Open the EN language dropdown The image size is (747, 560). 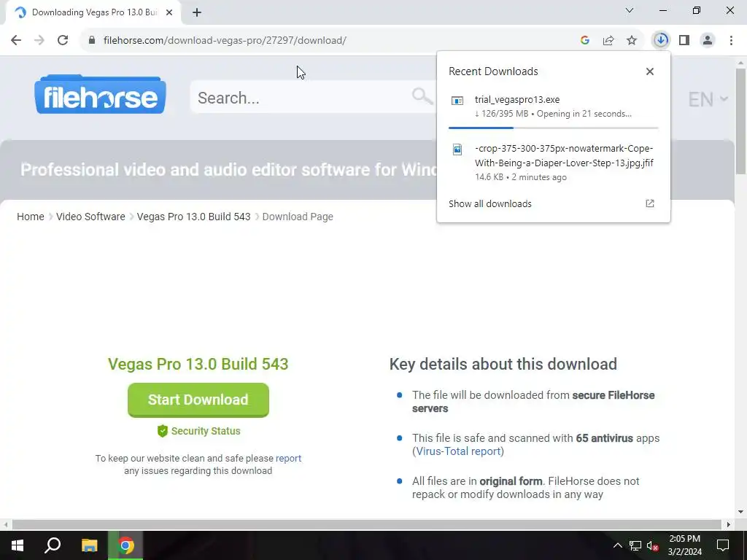coord(708,99)
